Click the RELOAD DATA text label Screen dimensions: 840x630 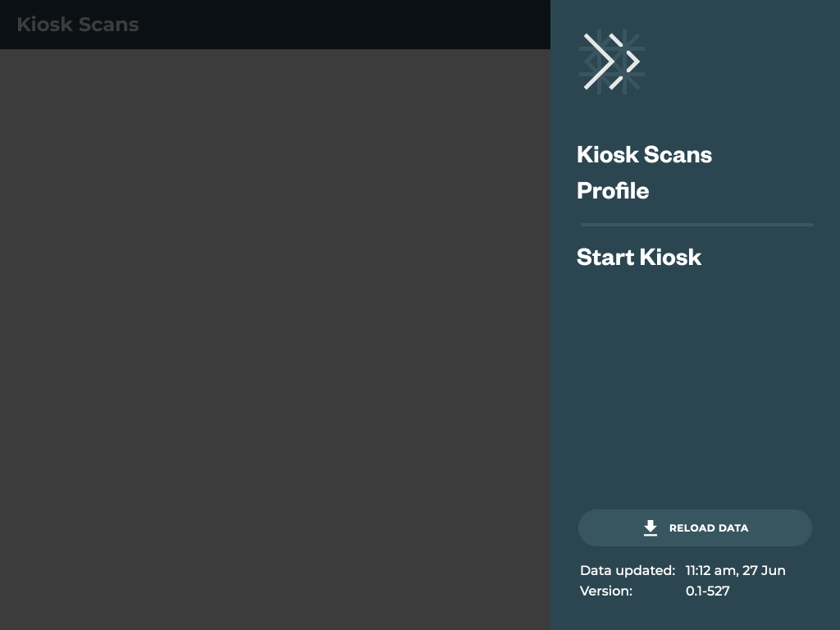[x=708, y=528]
